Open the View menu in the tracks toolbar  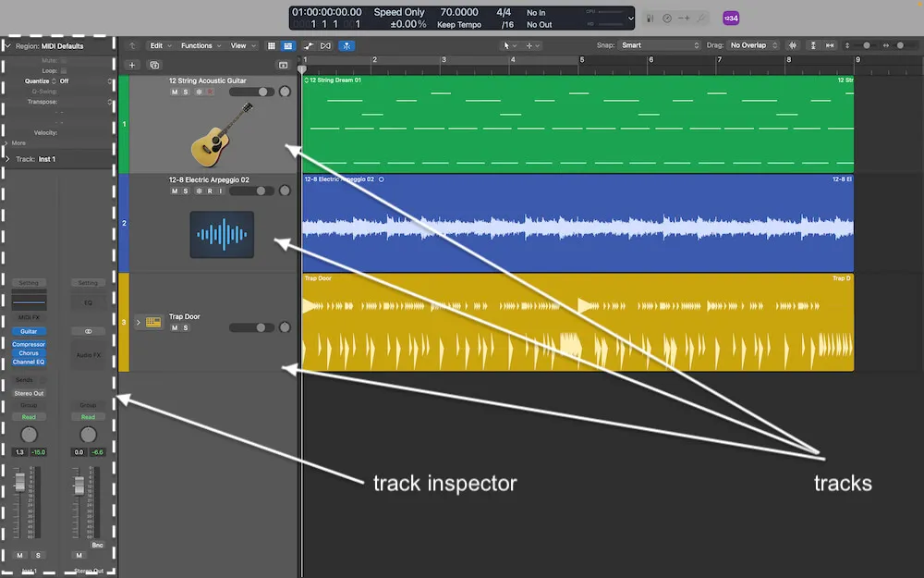tap(239, 44)
